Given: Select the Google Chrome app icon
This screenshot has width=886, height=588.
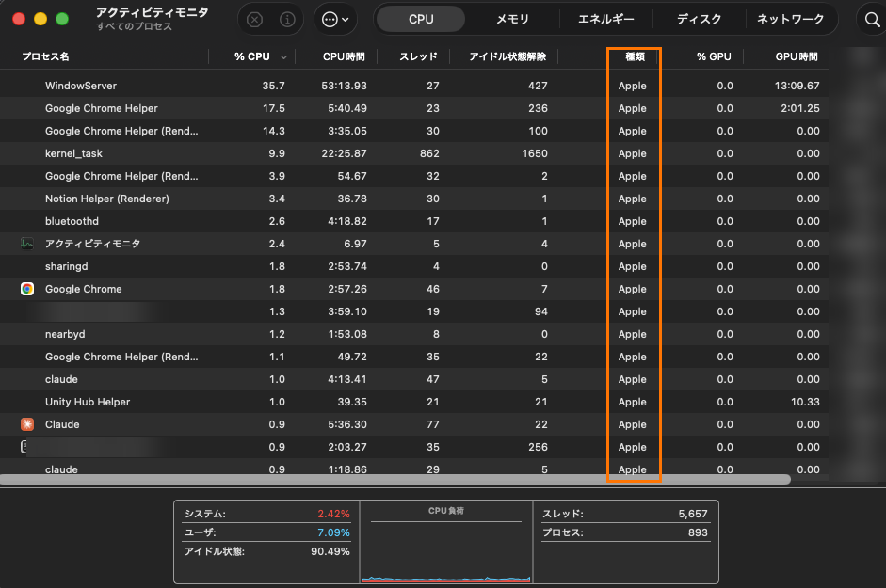Looking at the screenshot, I should (x=27, y=289).
